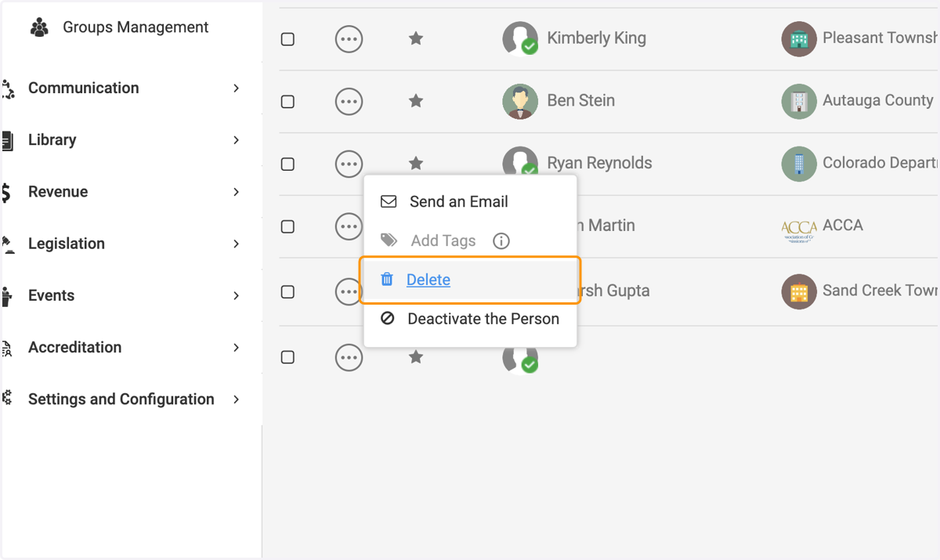The width and height of the screenshot is (940, 560).
Task: Expand the Library menu chevron
Action: [236, 140]
